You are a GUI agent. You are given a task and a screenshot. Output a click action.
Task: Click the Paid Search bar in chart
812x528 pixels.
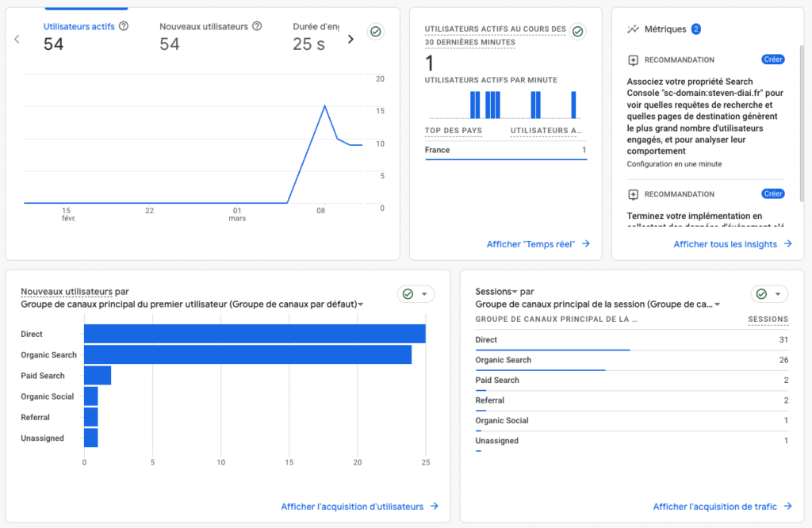click(x=98, y=375)
